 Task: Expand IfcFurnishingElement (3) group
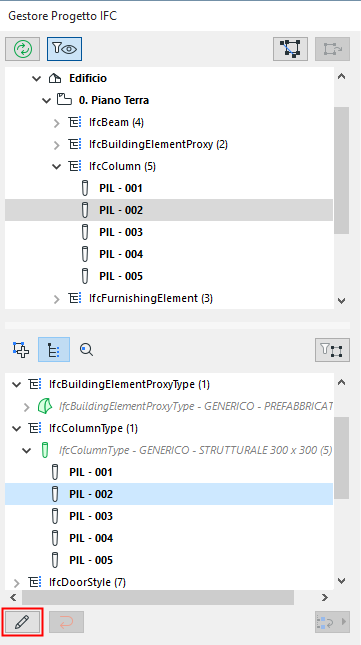point(57,299)
